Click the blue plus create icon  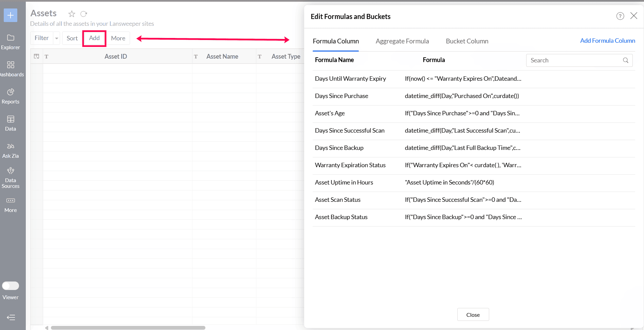coord(11,15)
